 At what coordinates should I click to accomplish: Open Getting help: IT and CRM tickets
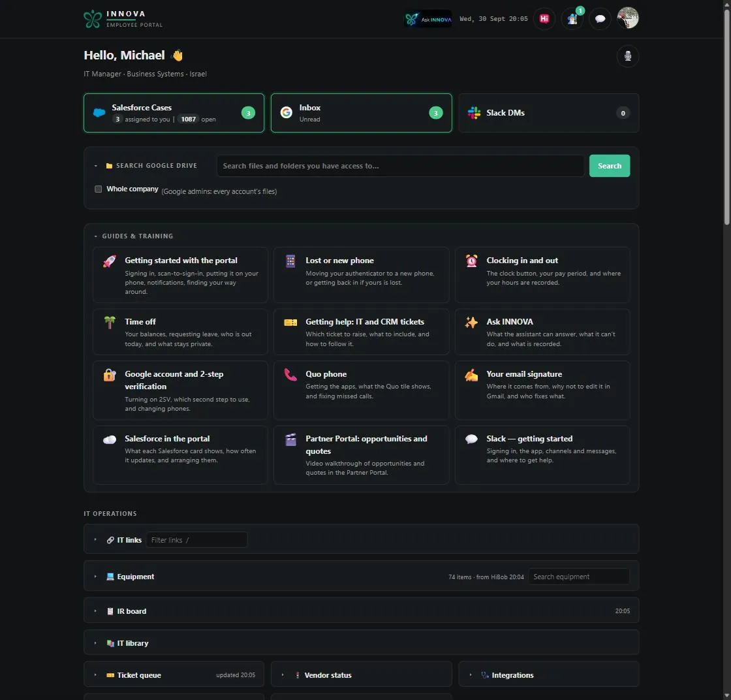click(362, 332)
